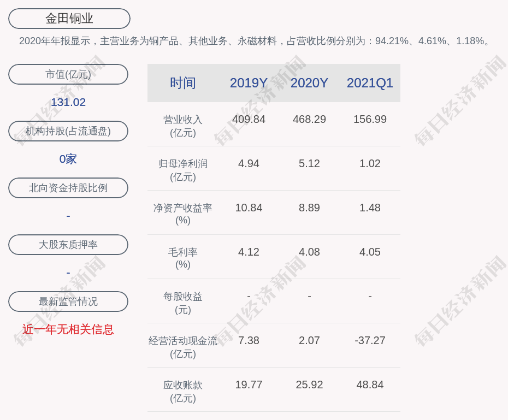Click the operating cash flow value 2.07
Viewport: 508px width, 420px height.
tap(309, 340)
